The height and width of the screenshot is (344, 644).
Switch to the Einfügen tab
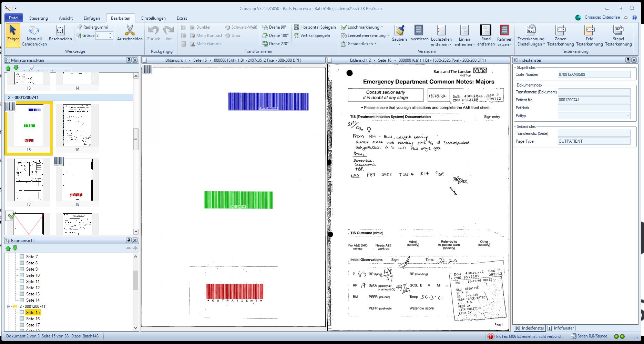click(92, 18)
